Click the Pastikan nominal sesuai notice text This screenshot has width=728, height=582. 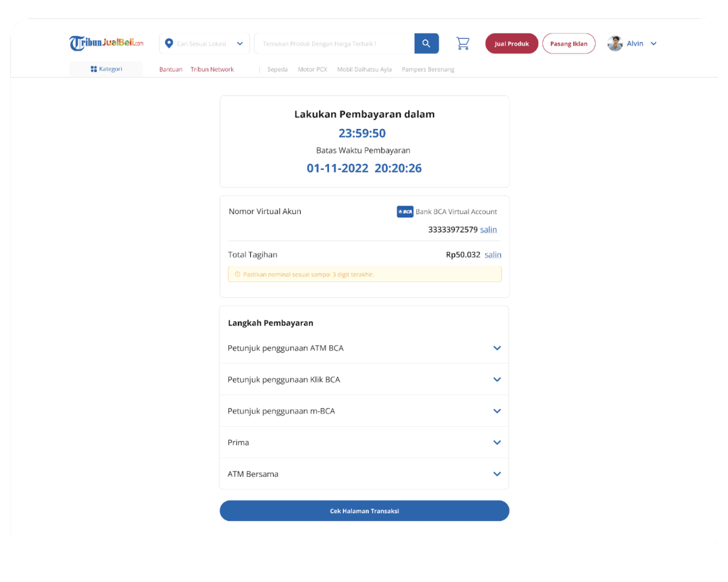point(308,275)
